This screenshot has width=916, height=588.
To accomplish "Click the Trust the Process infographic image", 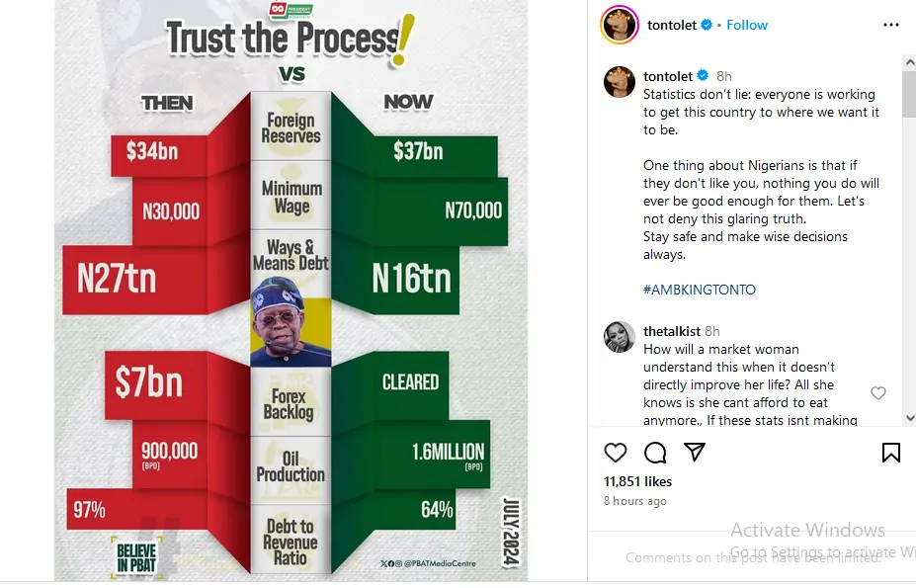I will click(291, 296).
